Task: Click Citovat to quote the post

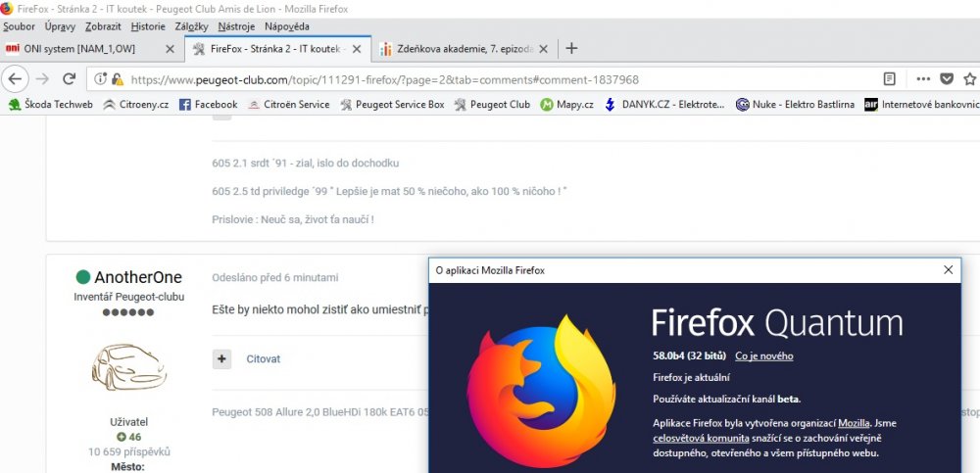Action: pyautogui.click(x=263, y=359)
